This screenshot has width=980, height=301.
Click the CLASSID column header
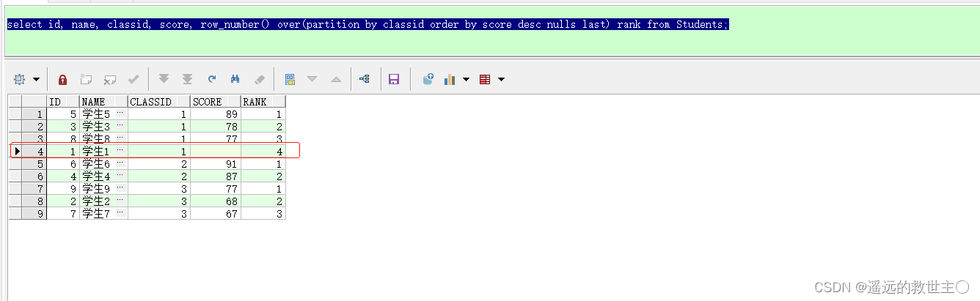pyautogui.click(x=159, y=102)
